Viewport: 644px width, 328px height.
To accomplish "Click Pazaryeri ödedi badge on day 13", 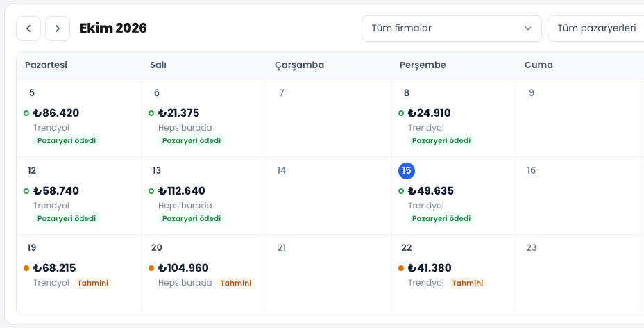I will tap(192, 218).
